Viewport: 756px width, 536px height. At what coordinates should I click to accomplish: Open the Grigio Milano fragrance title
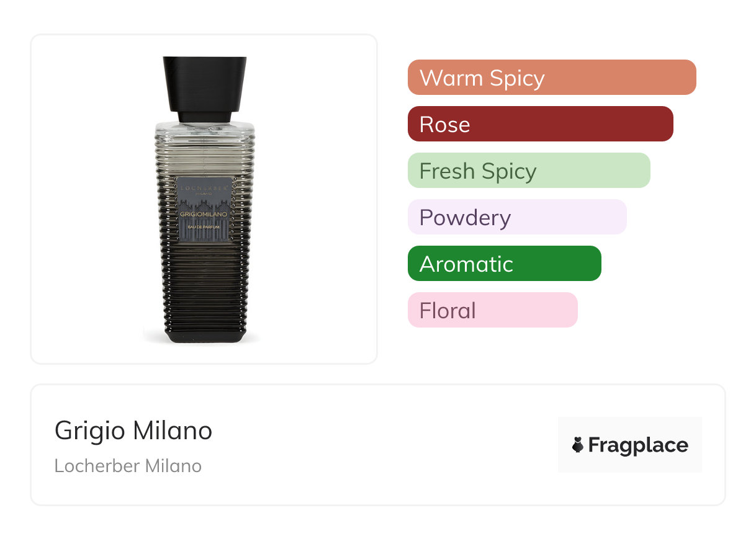pyautogui.click(x=133, y=431)
